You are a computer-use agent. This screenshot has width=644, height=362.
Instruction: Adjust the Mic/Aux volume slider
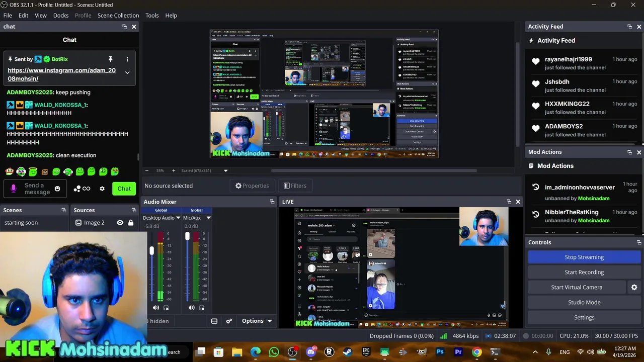[x=187, y=236]
